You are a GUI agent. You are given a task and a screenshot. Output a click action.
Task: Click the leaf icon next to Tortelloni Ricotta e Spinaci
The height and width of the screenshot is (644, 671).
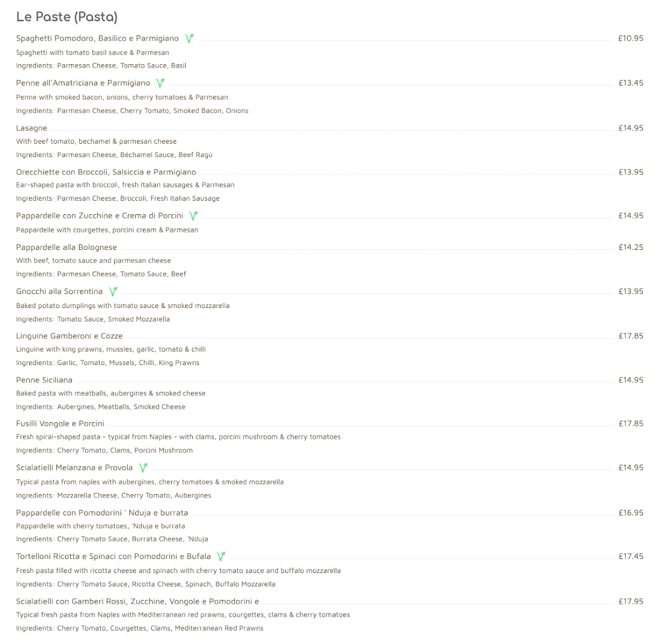click(x=221, y=556)
